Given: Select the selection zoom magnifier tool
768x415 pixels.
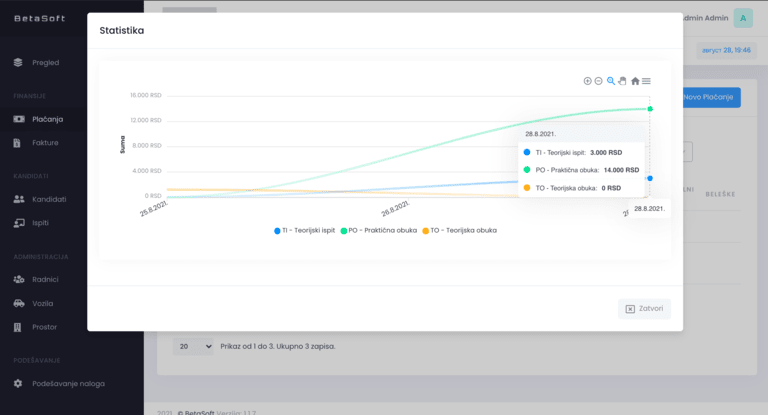Looking at the screenshot, I should 611,81.
